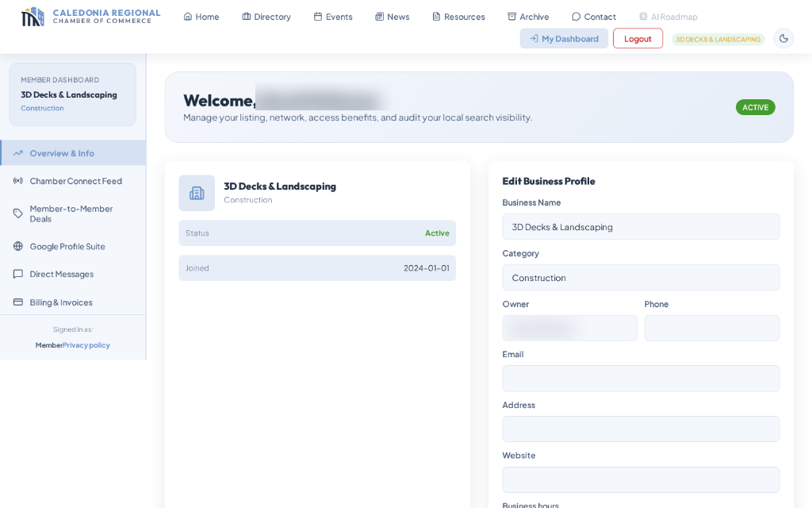The image size is (812, 508).
Task: Click the Joined 2024-01-01 row
Action: tap(317, 268)
